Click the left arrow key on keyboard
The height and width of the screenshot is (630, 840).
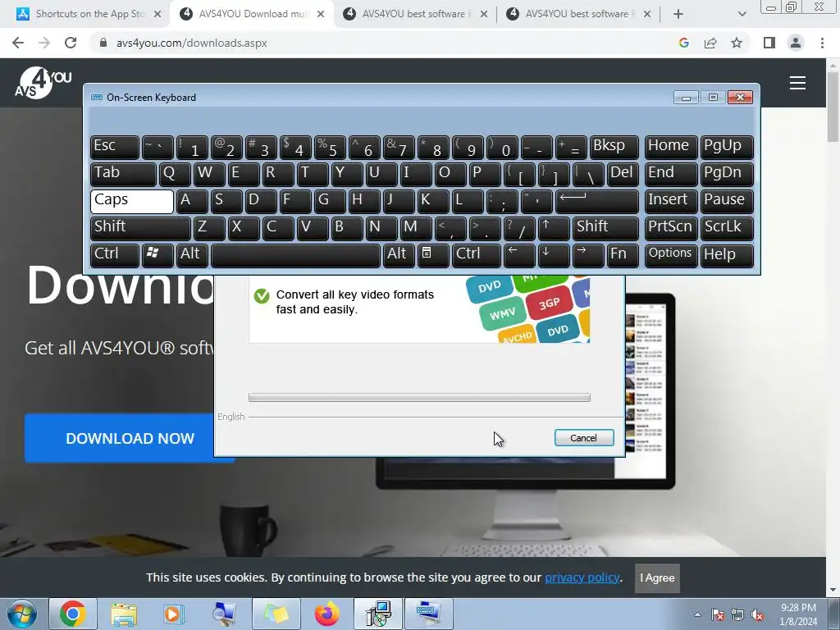(x=519, y=255)
